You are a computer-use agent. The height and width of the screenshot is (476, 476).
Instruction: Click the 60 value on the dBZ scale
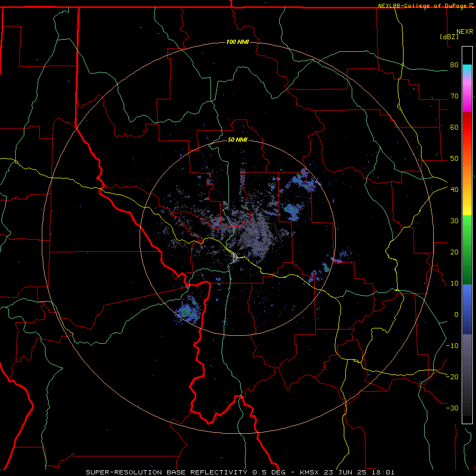[x=454, y=127]
